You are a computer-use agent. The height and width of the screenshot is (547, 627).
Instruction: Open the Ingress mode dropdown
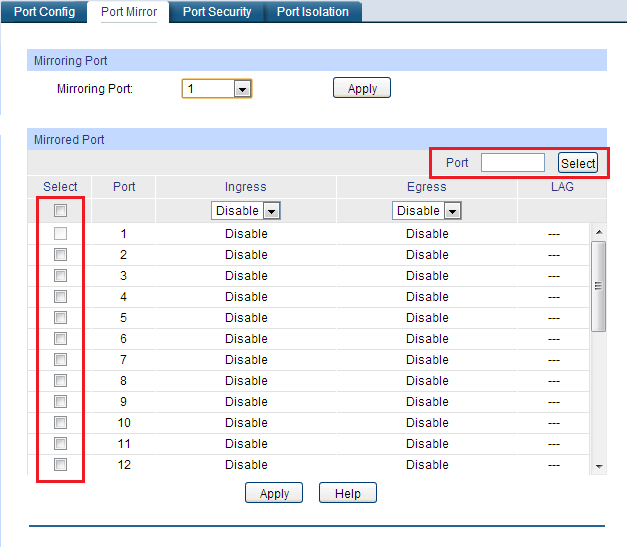[x=246, y=210]
